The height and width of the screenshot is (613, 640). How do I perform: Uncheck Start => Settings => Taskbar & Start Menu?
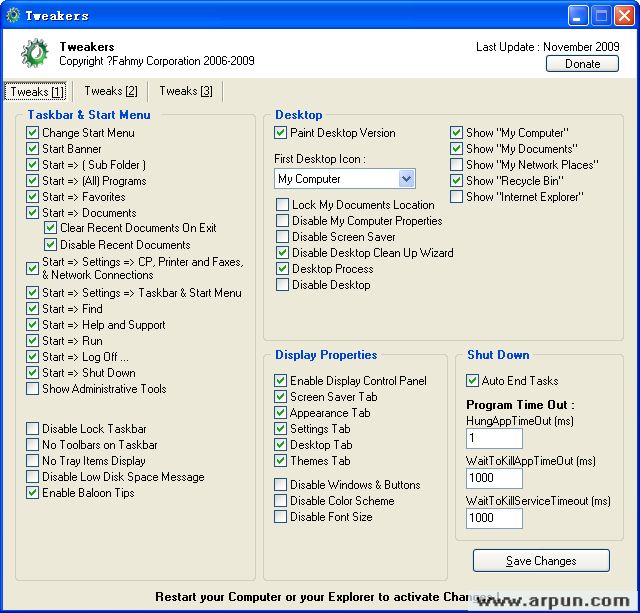click(x=32, y=293)
